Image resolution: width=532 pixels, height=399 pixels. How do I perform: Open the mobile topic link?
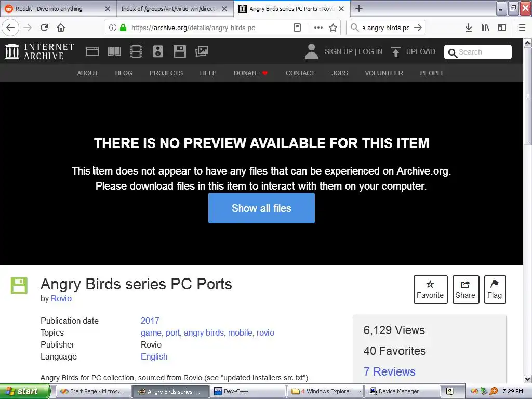pyautogui.click(x=240, y=333)
